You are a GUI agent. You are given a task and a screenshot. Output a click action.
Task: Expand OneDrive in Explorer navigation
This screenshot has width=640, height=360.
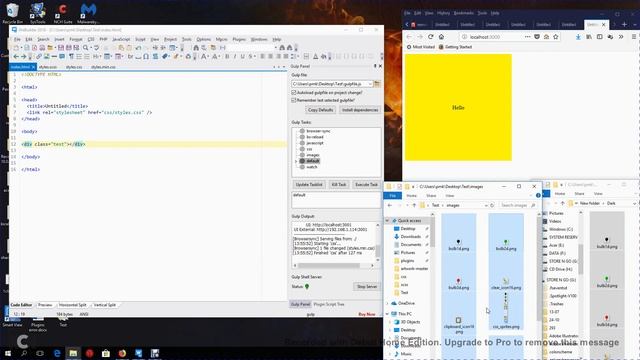[387, 303]
